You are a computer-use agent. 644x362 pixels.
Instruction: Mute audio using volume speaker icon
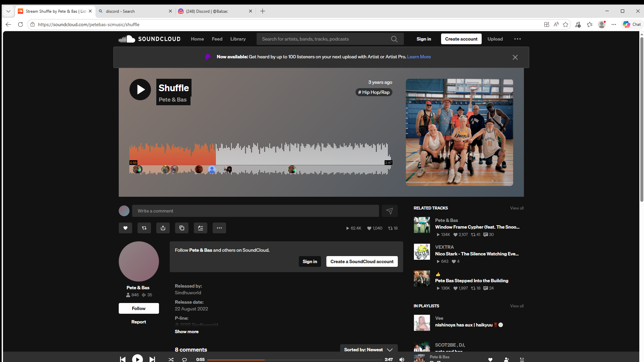click(x=402, y=359)
